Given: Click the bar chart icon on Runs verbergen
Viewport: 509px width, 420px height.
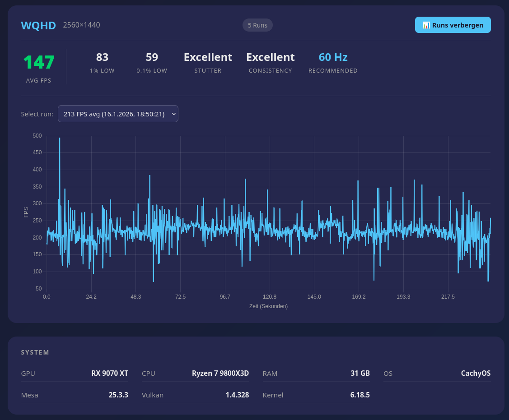Looking at the screenshot, I should [425, 25].
